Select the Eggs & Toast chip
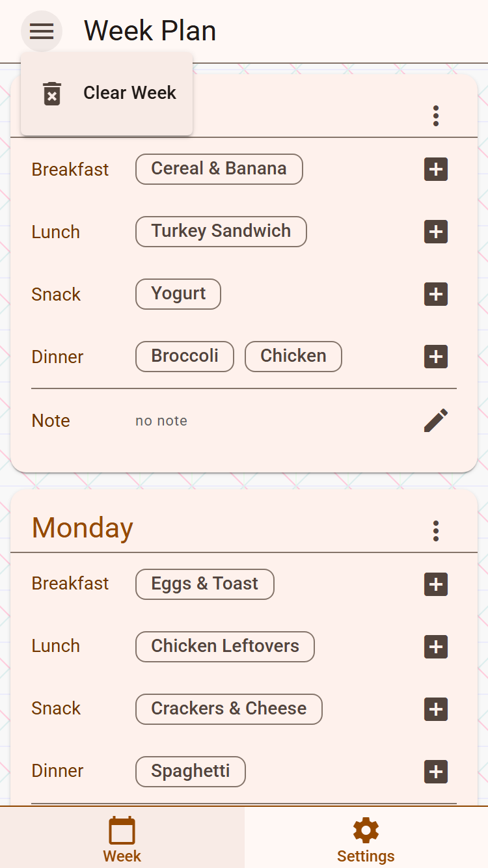Viewport: 488px width, 868px height. [204, 584]
